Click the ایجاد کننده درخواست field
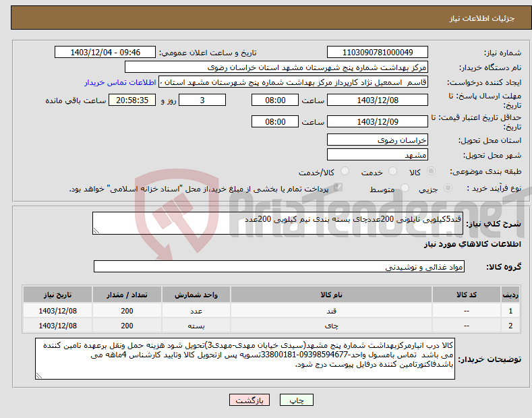This screenshot has height=418, width=532. point(293,82)
